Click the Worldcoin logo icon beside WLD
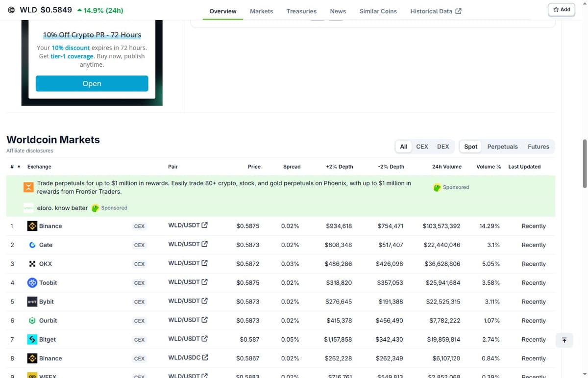588x378 pixels. [11, 10]
